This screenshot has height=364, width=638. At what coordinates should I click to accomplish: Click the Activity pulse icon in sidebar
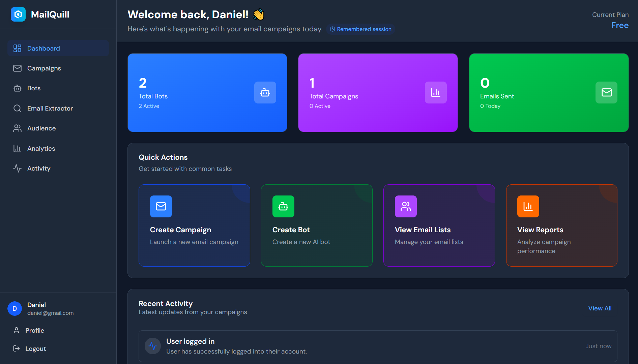(x=17, y=168)
